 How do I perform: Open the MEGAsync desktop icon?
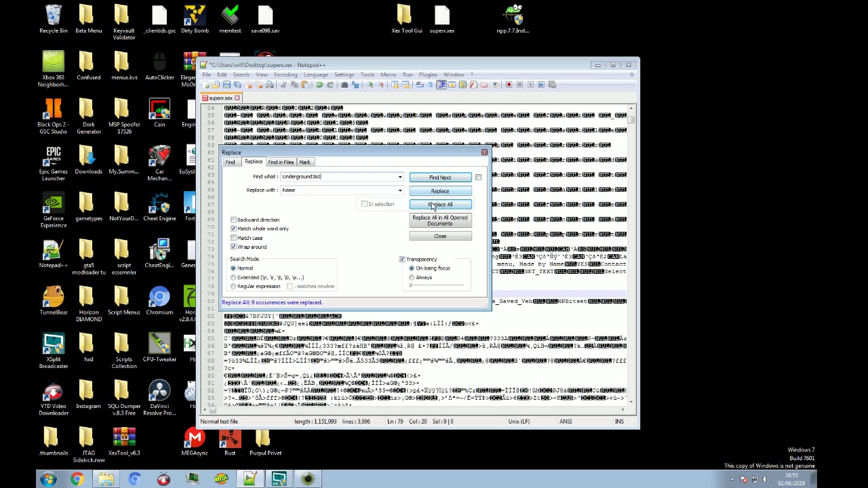pyautogui.click(x=195, y=441)
